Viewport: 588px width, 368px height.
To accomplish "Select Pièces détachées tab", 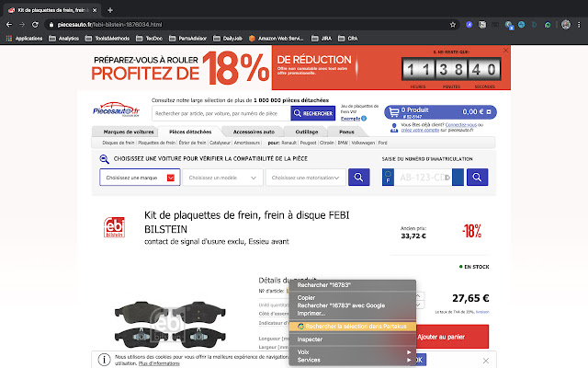I will click(x=190, y=132).
